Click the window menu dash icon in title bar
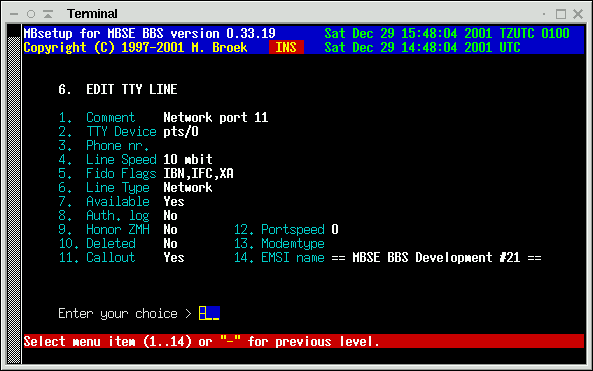Image resolution: width=593 pixels, height=371 pixels. [x=14, y=14]
